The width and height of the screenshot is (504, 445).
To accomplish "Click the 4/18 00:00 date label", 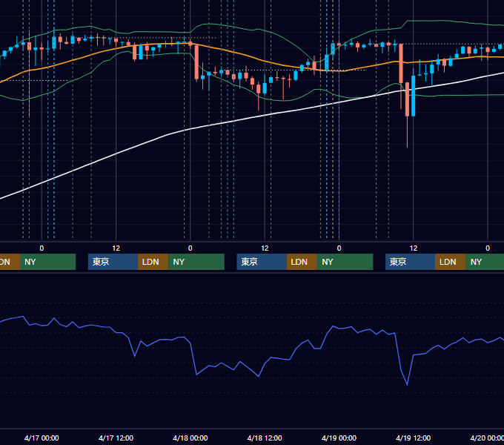I will 190,438.
